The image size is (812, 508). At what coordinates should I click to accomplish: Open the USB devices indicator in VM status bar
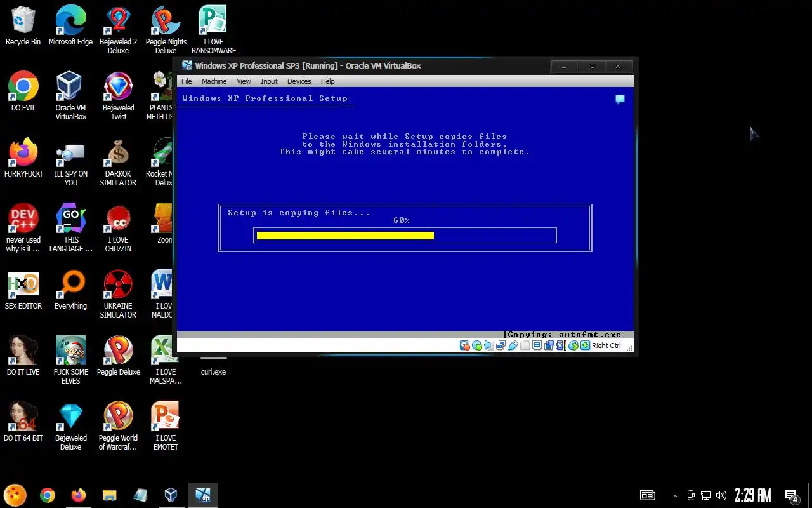click(x=513, y=345)
